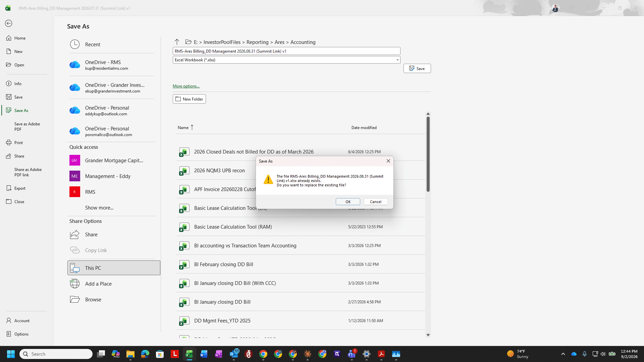Select Save as Adobe PDF
This screenshot has width=644, height=362.
coord(27,126)
